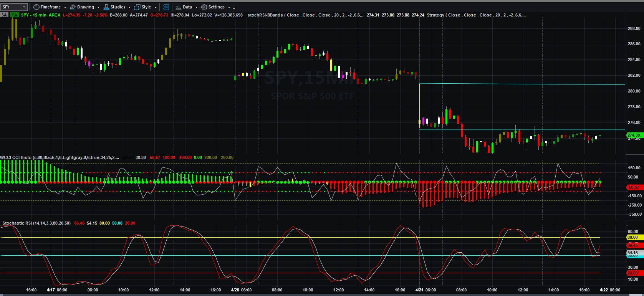Expand the arrow next to Studies
The width and height of the screenshot is (644, 296).
click(x=129, y=7)
